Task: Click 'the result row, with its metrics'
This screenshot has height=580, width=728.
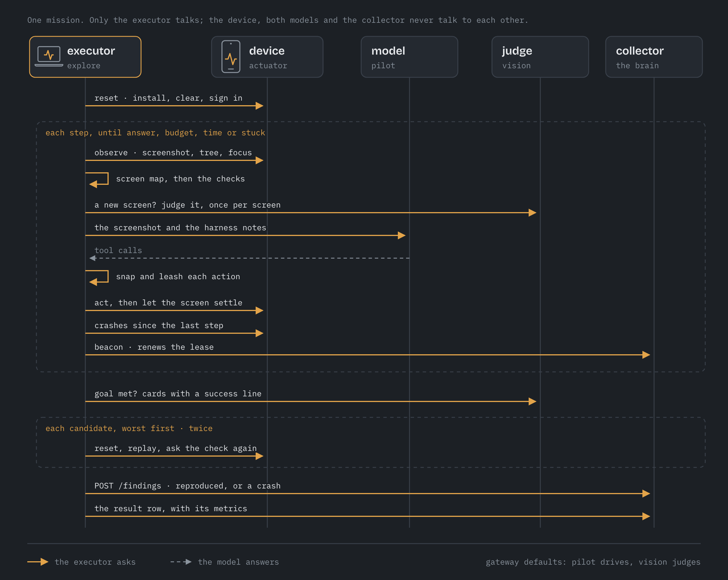Action: click(x=171, y=508)
